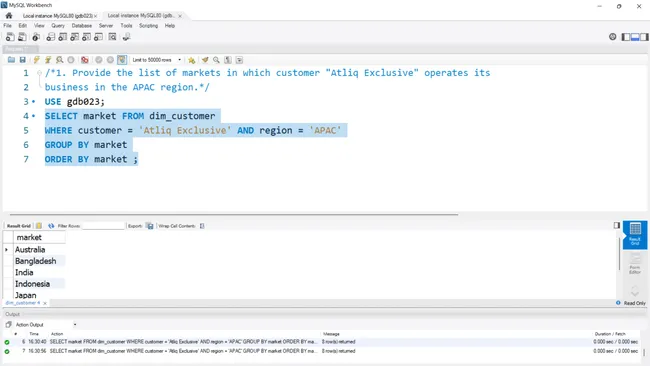Image resolution: width=650 pixels, height=366 pixels.
Task: Expand more result views chevron below Form Editor
Action: coord(635,290)
